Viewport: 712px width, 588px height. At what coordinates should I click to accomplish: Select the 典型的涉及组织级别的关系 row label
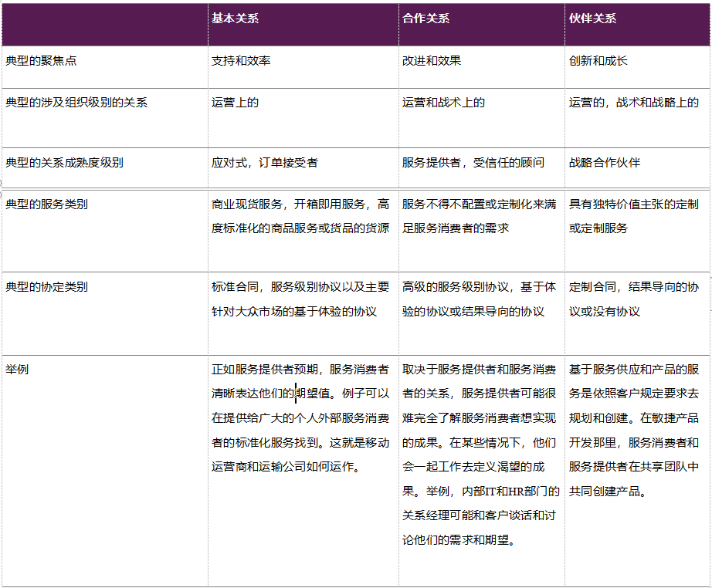pyautogui.click(x=76, y=102)
